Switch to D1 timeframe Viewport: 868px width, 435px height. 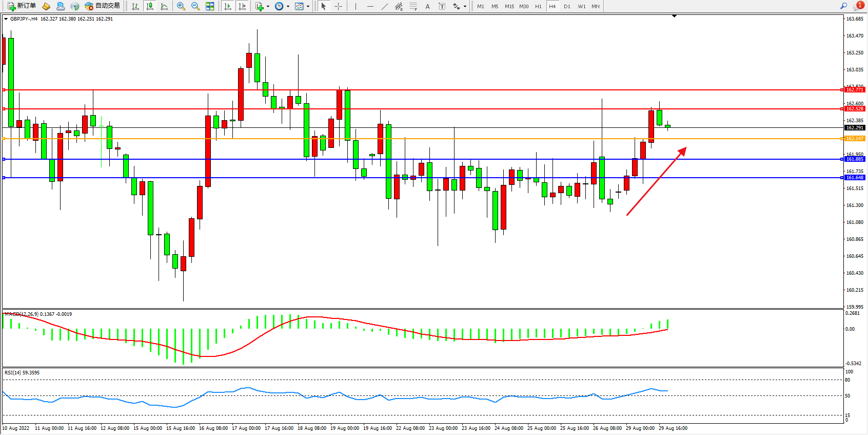pyautogui.click(x=567, y=7)
